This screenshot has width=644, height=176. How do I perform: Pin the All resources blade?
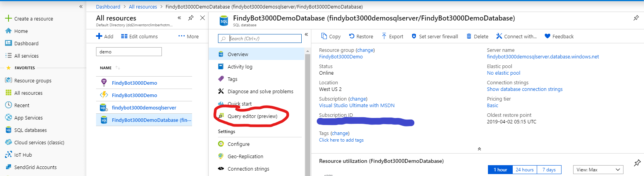[191, 18]
